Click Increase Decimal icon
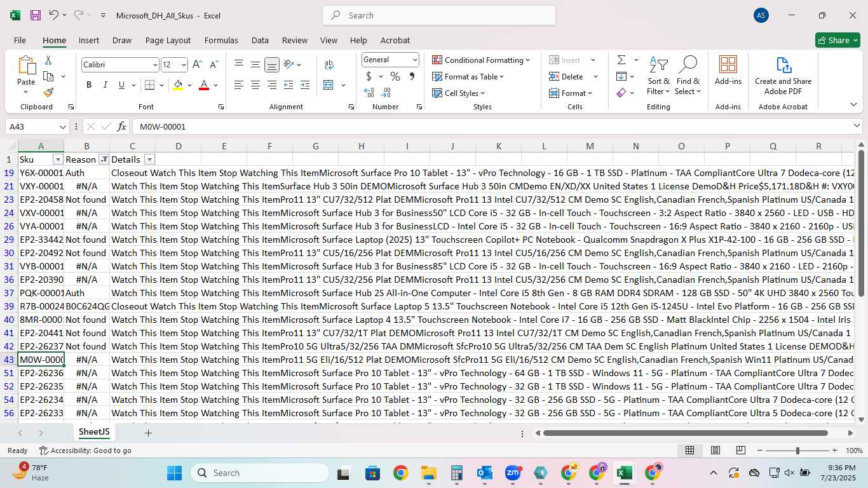This screenshot has width=868, height=488. pyautogui.click(x=369, y=93)
